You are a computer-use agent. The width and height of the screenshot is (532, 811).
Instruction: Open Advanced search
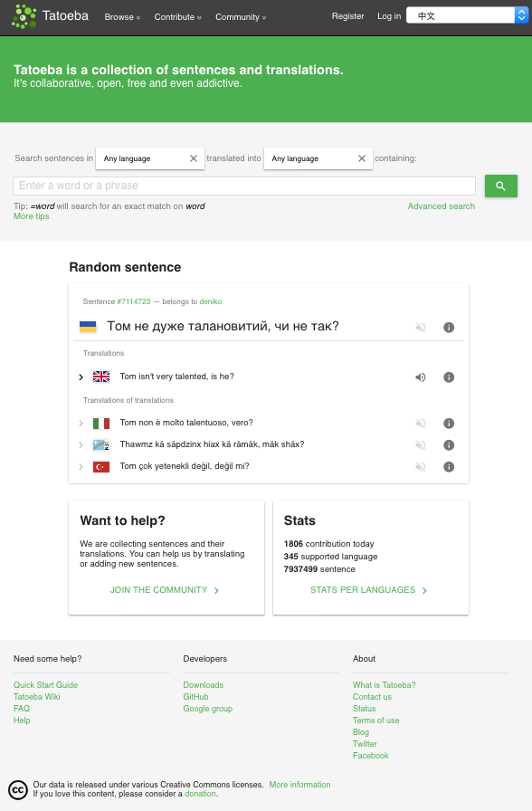pos(441,205)
